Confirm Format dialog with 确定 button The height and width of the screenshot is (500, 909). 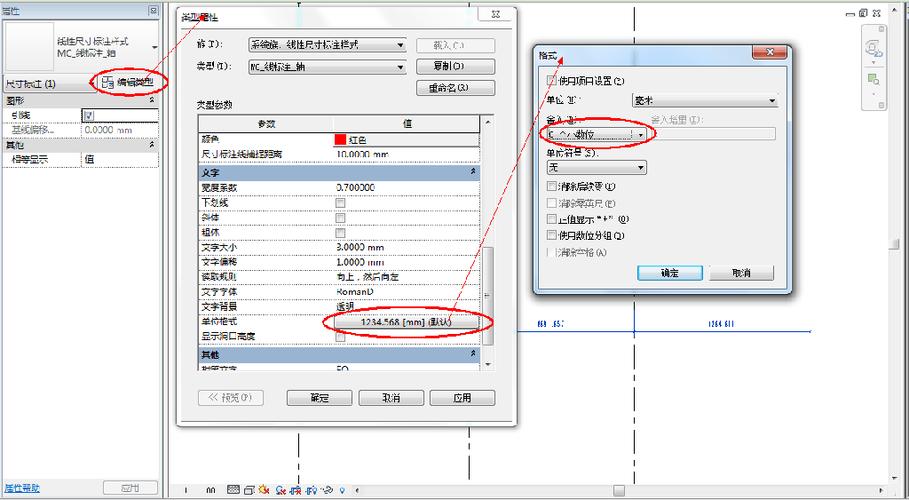(x=670, y=273)
